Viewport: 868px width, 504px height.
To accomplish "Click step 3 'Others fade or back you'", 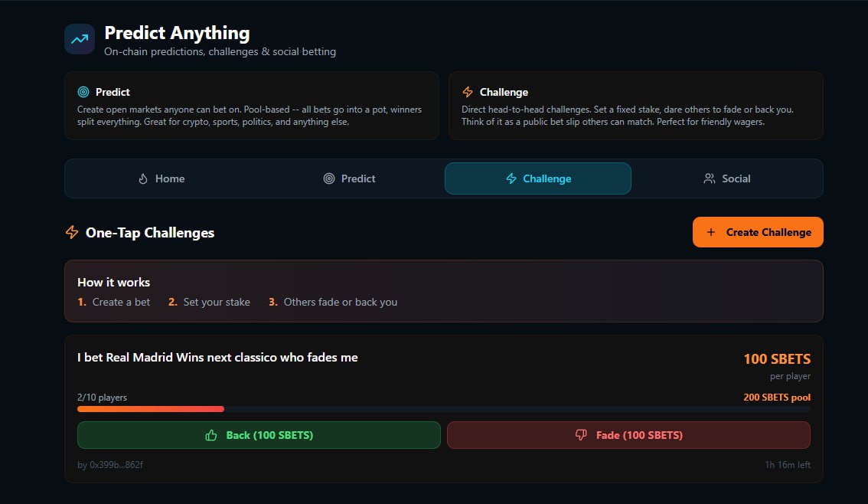I will (333, 302).
